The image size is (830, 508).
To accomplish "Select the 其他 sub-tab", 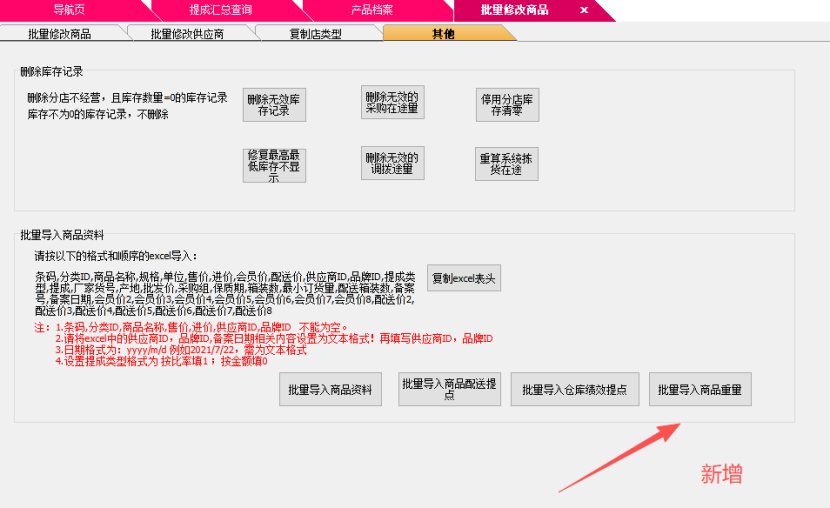I will pyautogui.click(x=444, y=34).
